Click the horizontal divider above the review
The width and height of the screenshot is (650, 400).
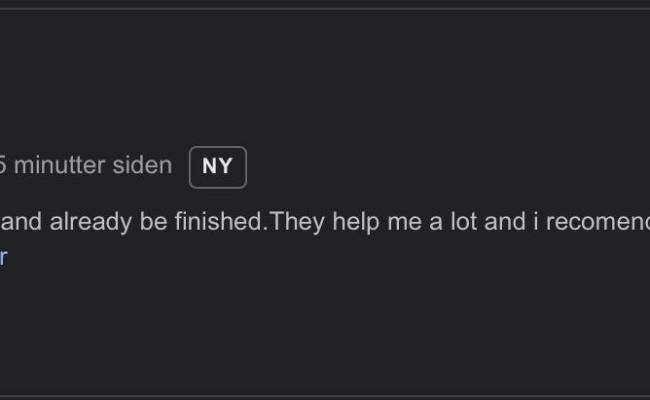325,9
